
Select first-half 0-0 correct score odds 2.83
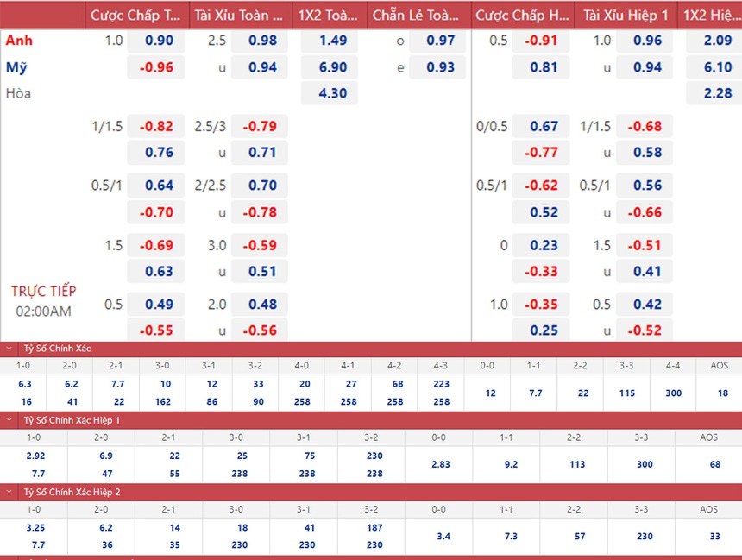point(440,464)
